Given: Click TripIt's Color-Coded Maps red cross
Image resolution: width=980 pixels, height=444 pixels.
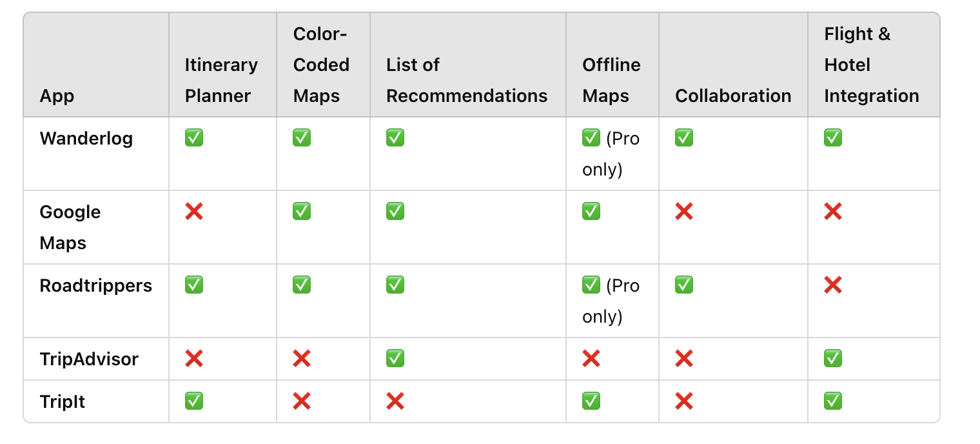Looking at the screenshot, I should tap(302, 401).
